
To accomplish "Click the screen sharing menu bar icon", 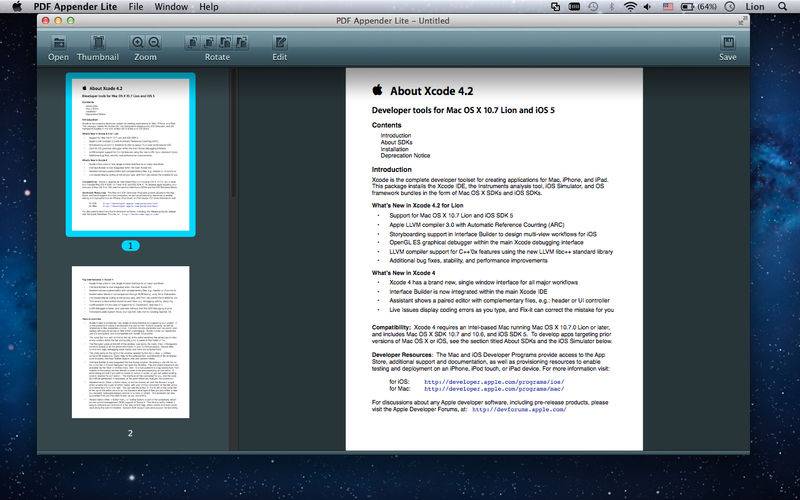I will tap(556, 7).
